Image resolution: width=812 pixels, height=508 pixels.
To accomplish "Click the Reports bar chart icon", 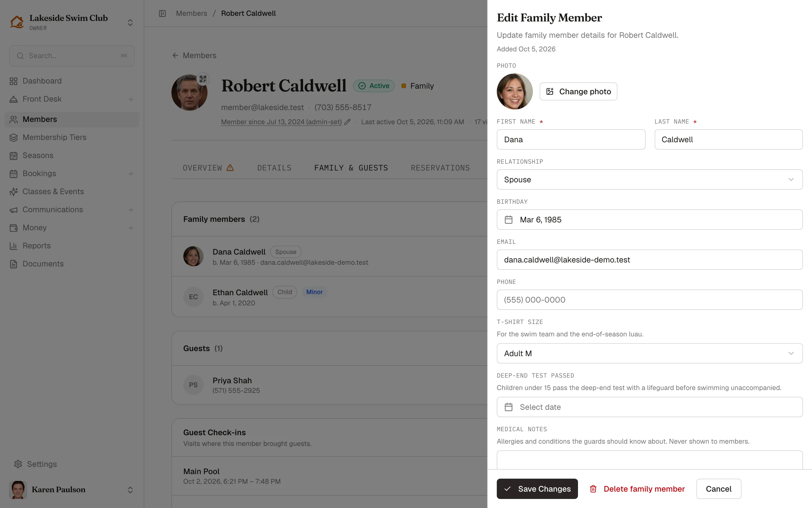I will click(14, 246).
